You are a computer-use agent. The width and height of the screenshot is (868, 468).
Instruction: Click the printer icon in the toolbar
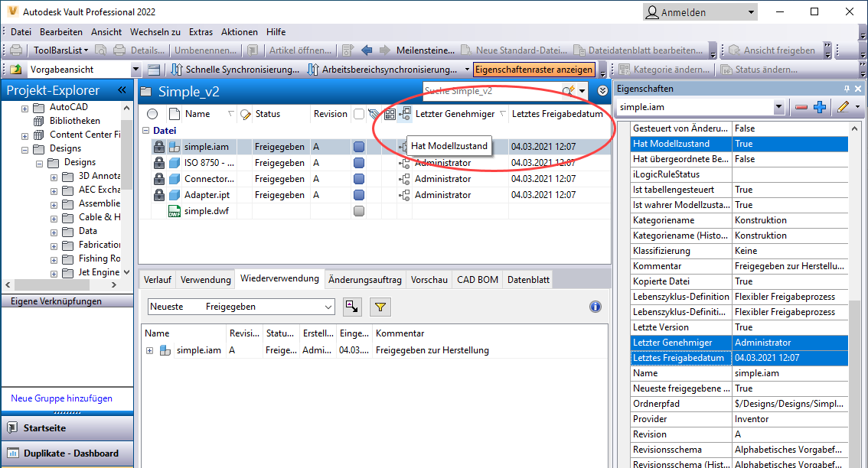tap(17, 50)
